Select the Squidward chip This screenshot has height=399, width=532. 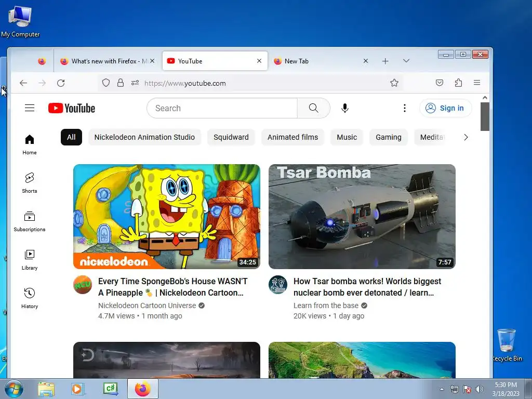[x=231, y=137]
